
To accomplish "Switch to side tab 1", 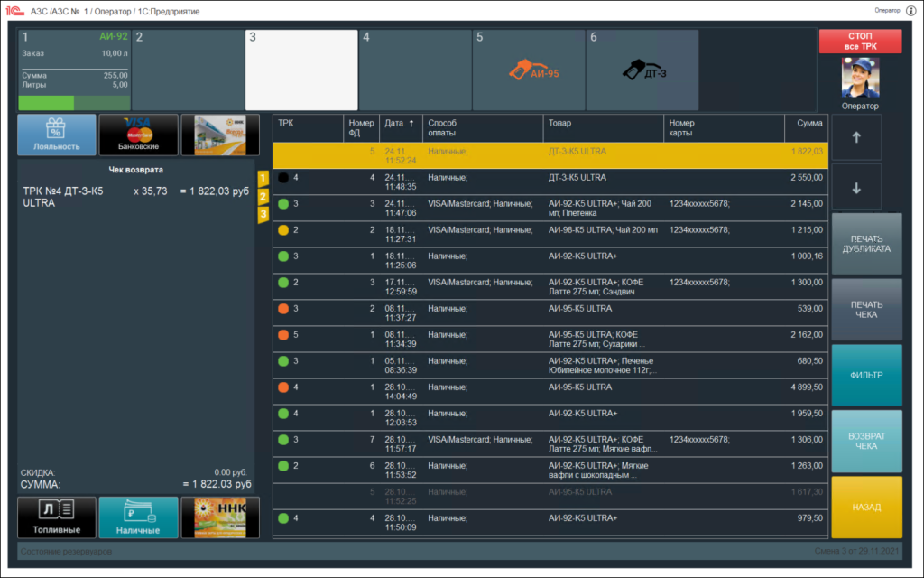I will pyautogui.click(x=263, y=178).
